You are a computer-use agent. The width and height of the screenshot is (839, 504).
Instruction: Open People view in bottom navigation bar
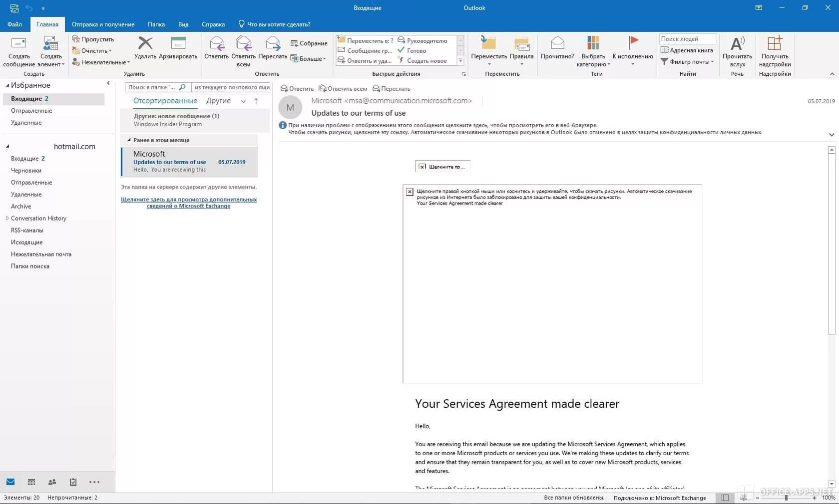click(52, 482)
